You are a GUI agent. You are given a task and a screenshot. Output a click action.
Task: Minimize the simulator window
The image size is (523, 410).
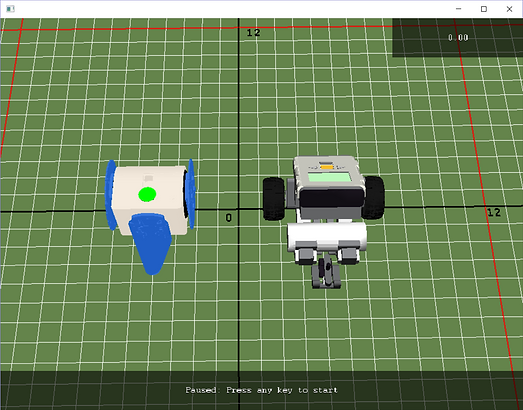coord(459,9)
